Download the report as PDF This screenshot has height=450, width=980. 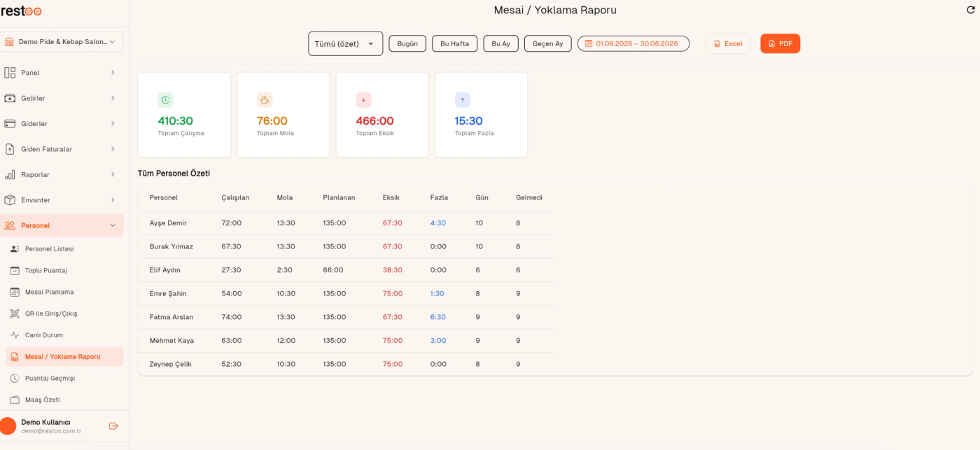pyautogui.click(x=780, y=43)
